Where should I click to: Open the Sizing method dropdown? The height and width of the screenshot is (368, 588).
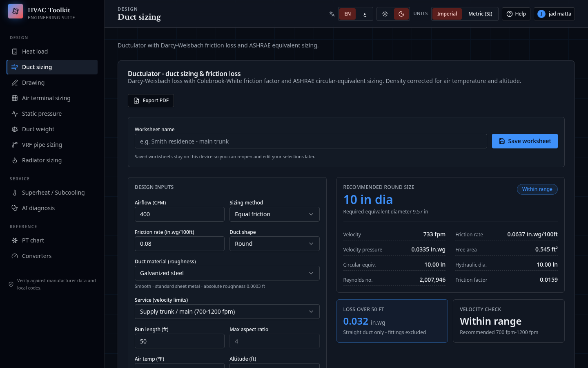pyautogui.click(x=274, y=214)
